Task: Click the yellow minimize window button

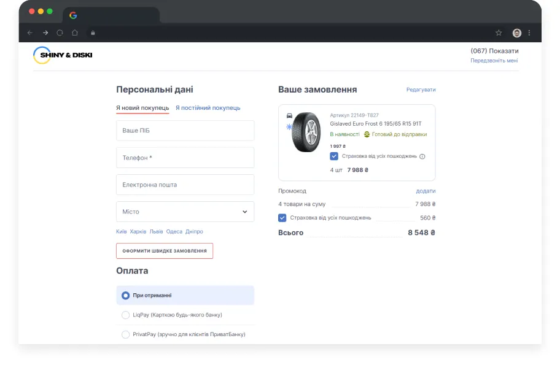Action: 41,12
